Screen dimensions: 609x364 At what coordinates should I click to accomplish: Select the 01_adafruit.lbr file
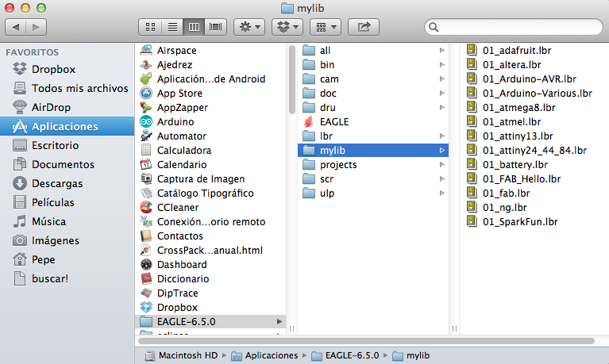point(509,50)
